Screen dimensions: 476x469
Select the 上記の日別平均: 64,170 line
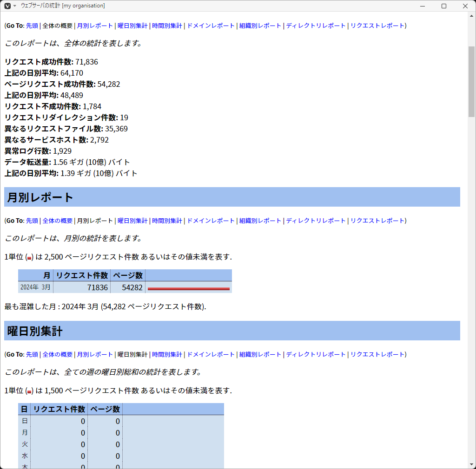[44, 73]
